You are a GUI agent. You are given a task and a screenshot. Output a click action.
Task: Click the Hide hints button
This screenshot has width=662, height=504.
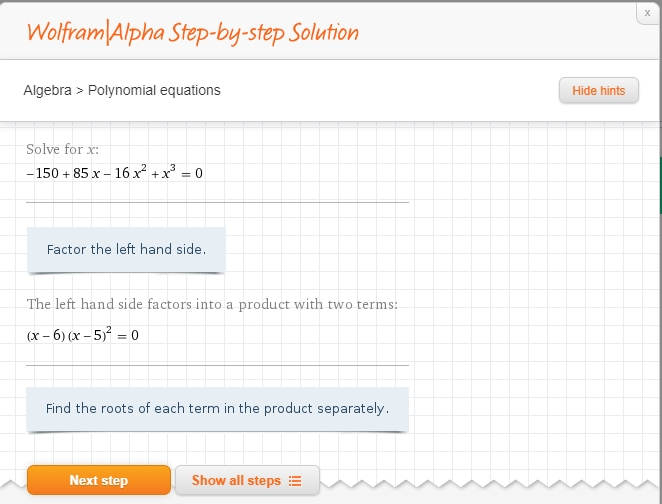coord(599,90)
